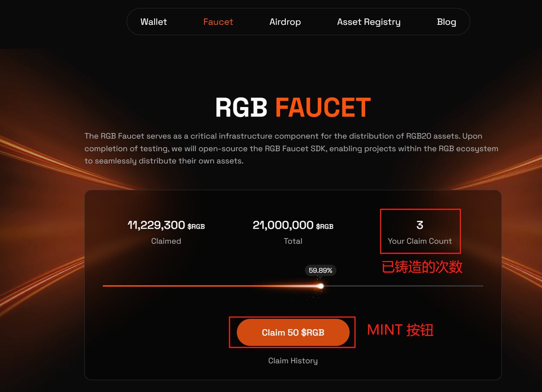Click the unfilled gray progress track
This screenshot has width=542, height=392.
402,286
